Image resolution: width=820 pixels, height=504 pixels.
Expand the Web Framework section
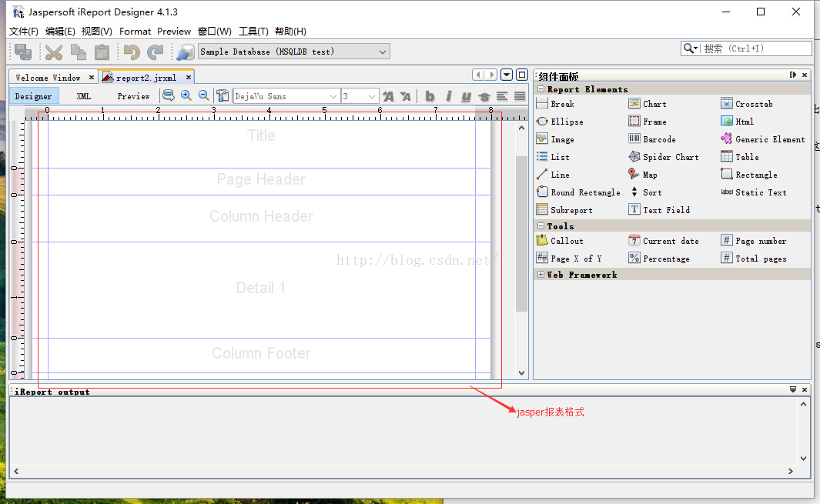(541, 275)
